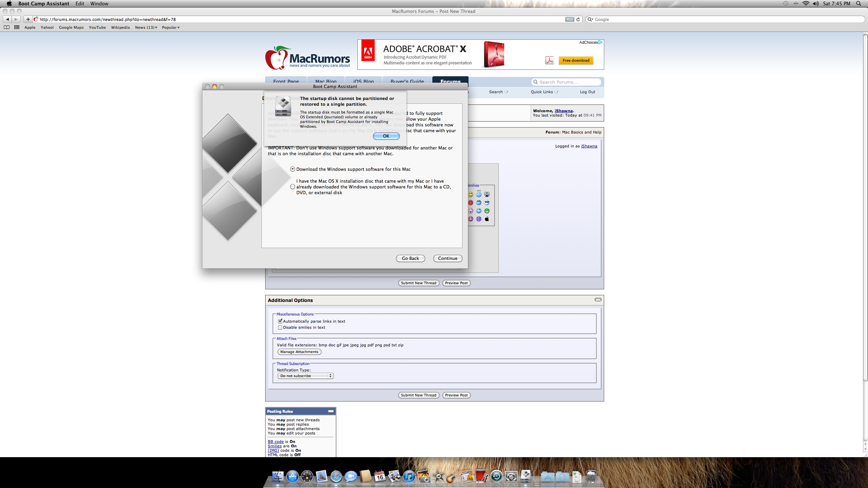Insert the green big-grin smiley
This screenshot has height=488, width=868.
(487, 211)
